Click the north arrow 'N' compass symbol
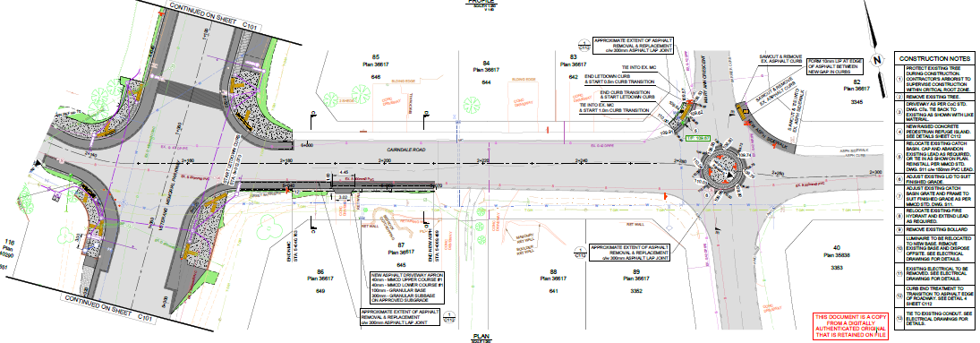 878,61
